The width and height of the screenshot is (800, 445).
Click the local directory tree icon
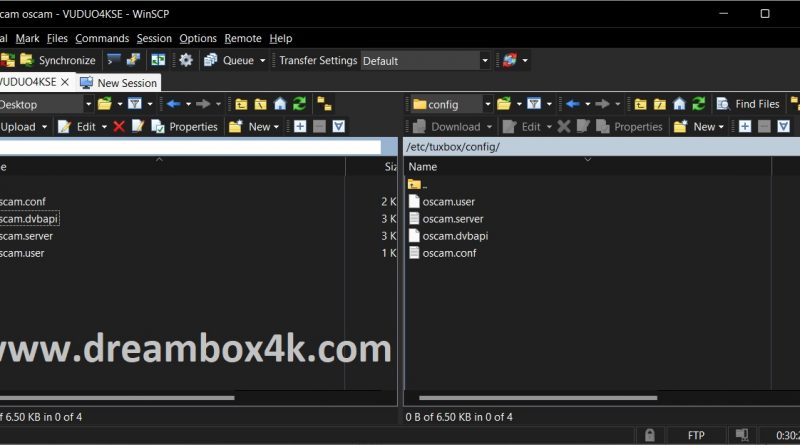coord(324,104)
